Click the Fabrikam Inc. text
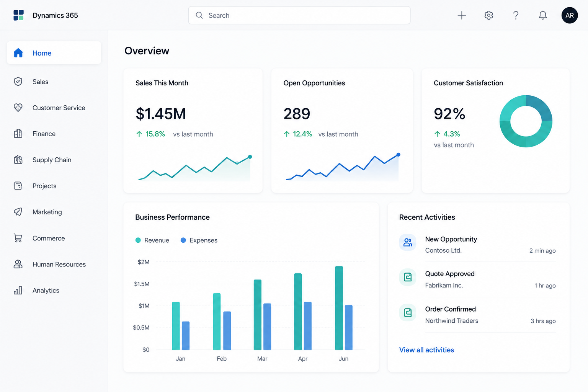The image size is (588, 392). (x=444, y=285)
